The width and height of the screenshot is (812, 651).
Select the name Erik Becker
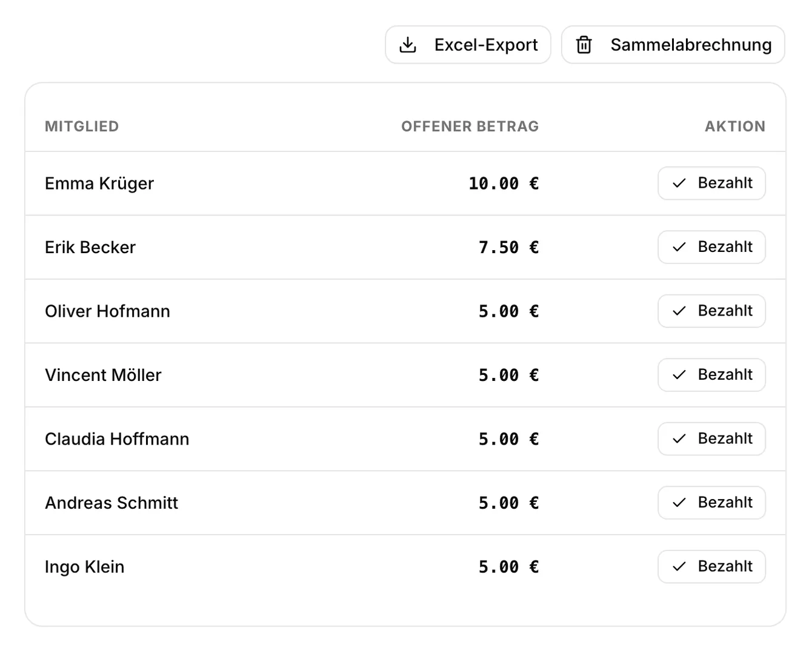[90, 247]
